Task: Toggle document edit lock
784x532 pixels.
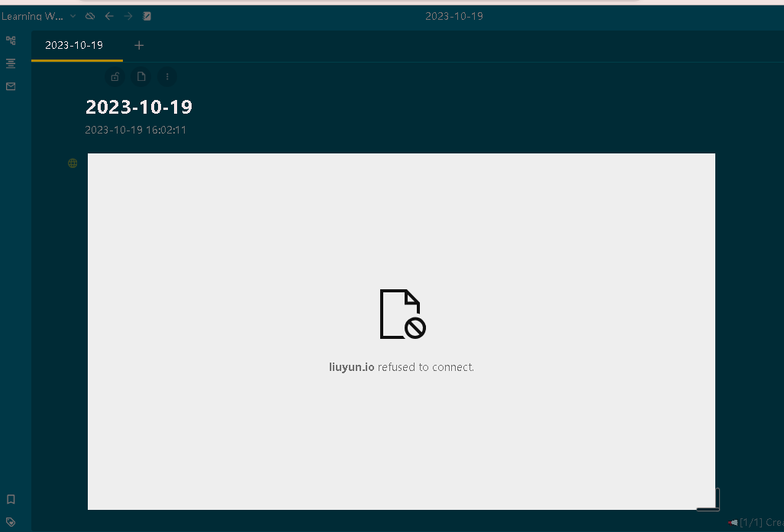Action: coord(115,76)
